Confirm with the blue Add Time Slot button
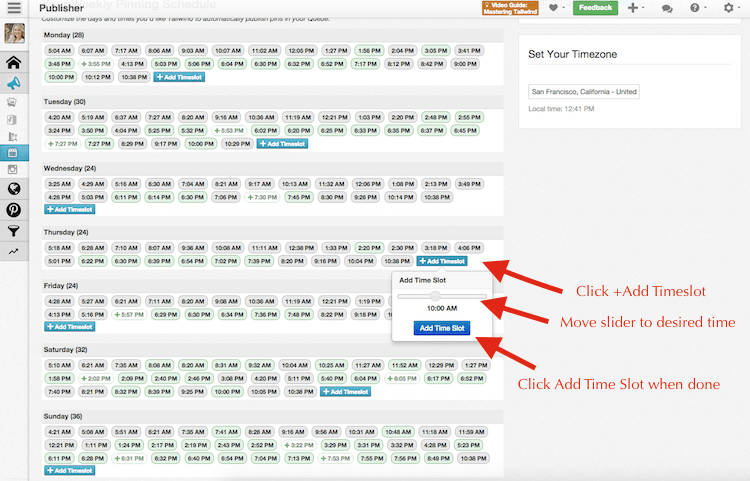750x481 pixels. point(441,328)
